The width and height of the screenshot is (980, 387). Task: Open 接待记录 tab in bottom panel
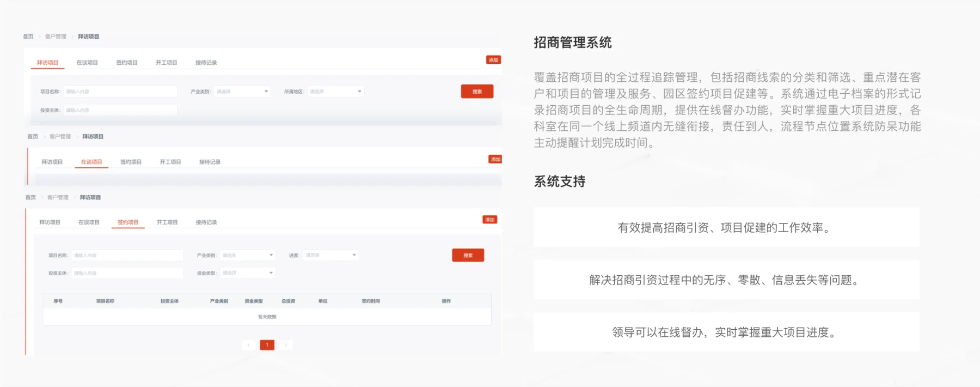(x=206, y=222)
